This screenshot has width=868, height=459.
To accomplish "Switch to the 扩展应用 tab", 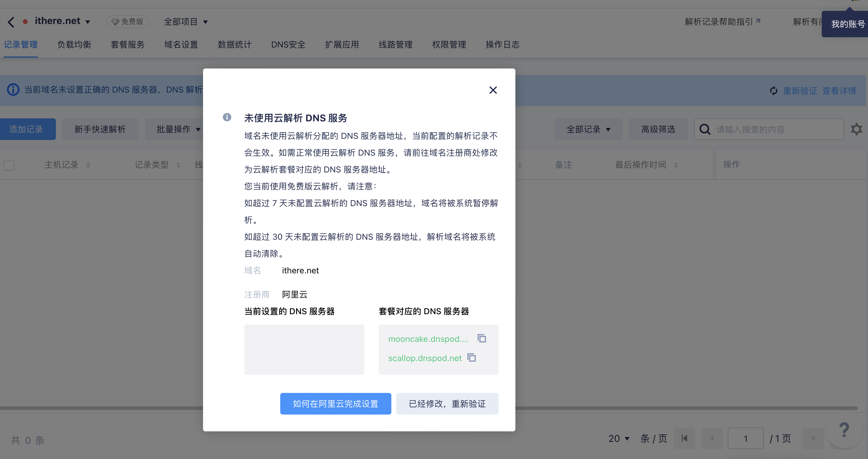I will 342,45.
